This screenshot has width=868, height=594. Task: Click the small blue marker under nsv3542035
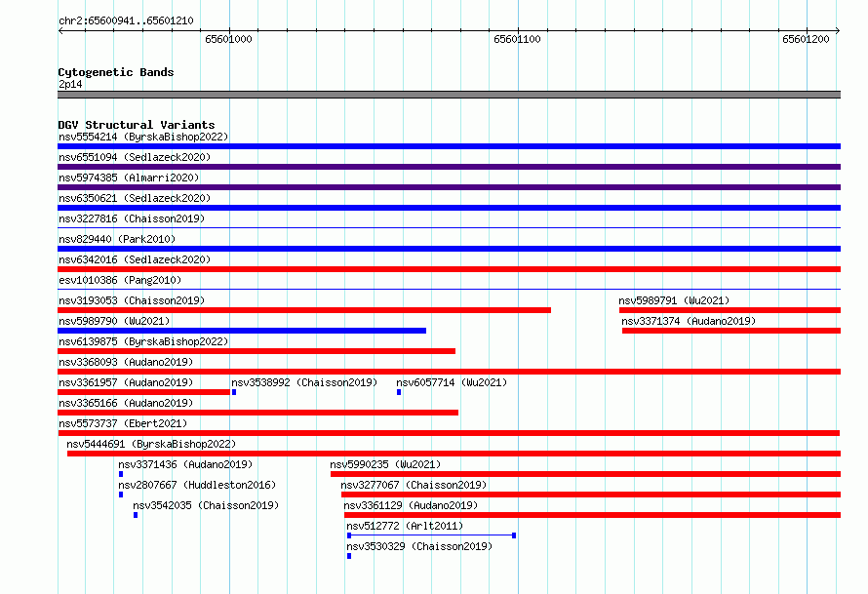click(136, 515)
